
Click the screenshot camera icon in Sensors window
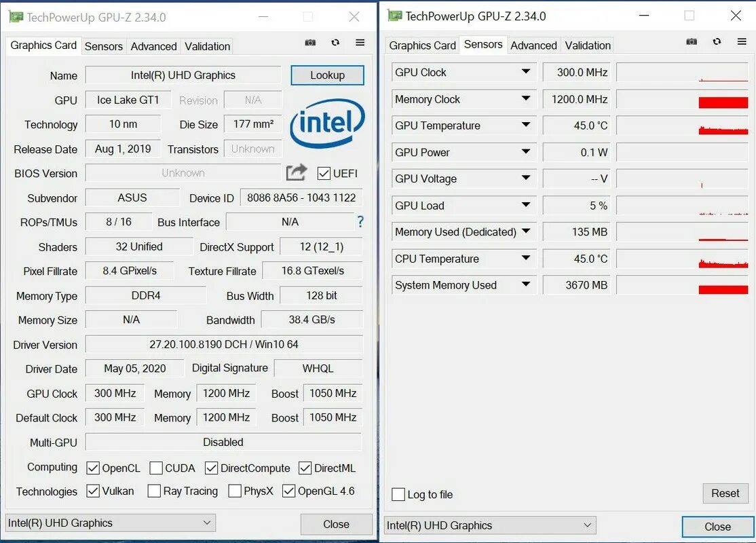[x=692, y=41]
